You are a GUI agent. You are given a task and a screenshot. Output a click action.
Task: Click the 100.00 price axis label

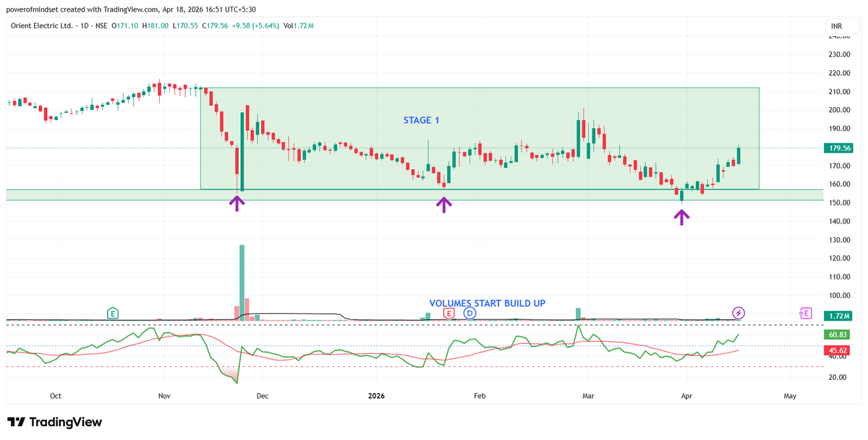click(838, 295)
